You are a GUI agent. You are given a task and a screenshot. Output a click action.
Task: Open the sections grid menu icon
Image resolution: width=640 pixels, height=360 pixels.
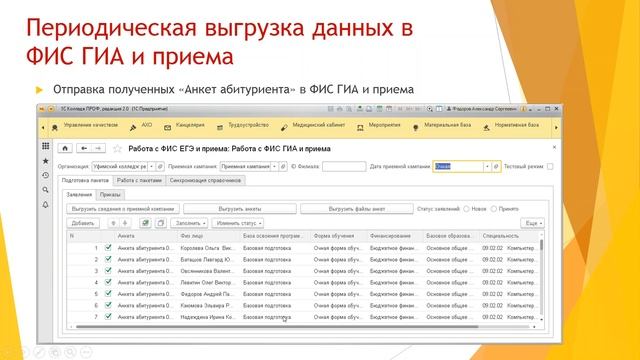(45, 146)
